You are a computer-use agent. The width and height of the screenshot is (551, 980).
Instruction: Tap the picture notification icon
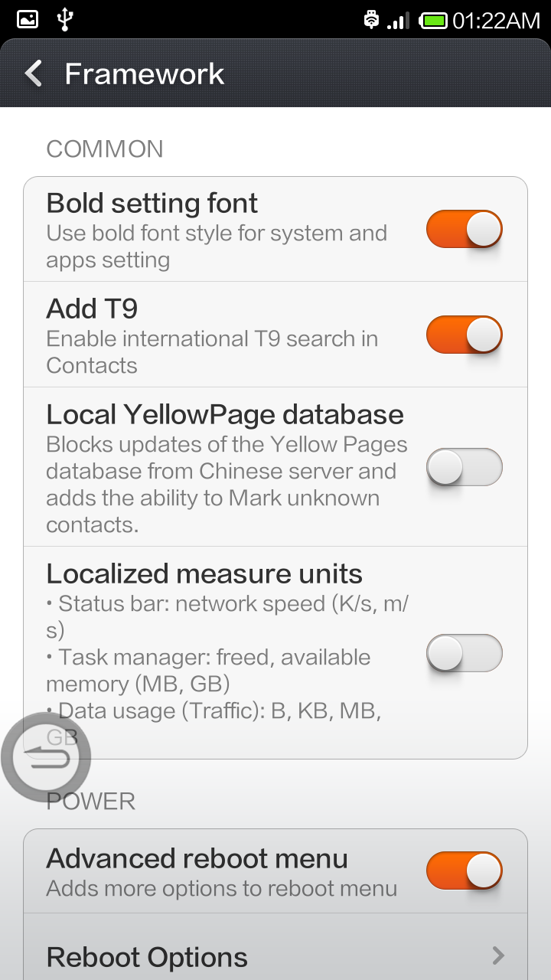pos(28,20)
